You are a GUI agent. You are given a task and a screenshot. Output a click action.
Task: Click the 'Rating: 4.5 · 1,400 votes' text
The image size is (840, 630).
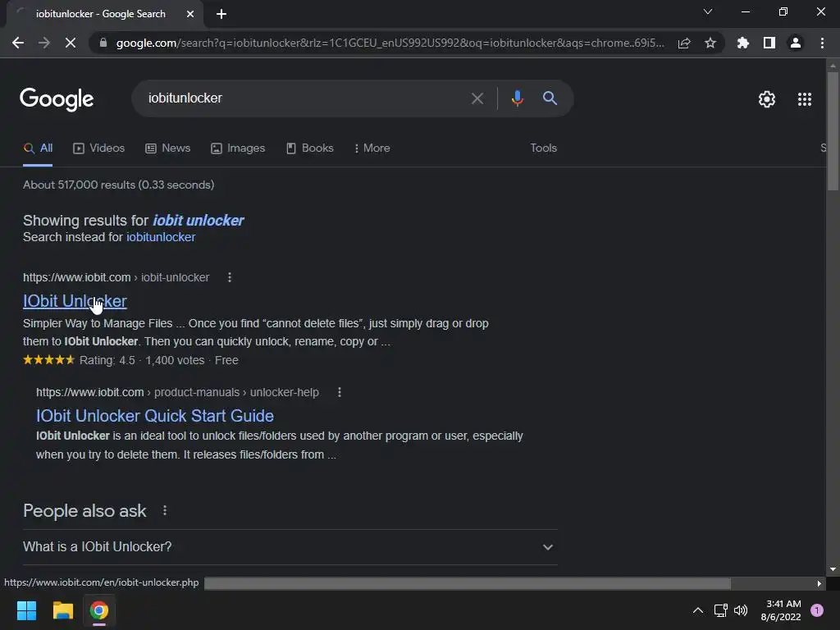click(142, 361)
